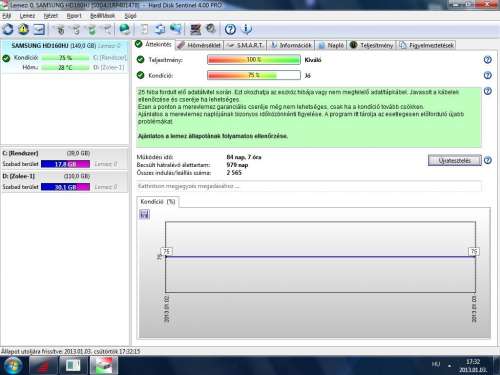Click the C: free space 17.8 GB bar
Screen dimensions: 500x375
click(65, 164)
